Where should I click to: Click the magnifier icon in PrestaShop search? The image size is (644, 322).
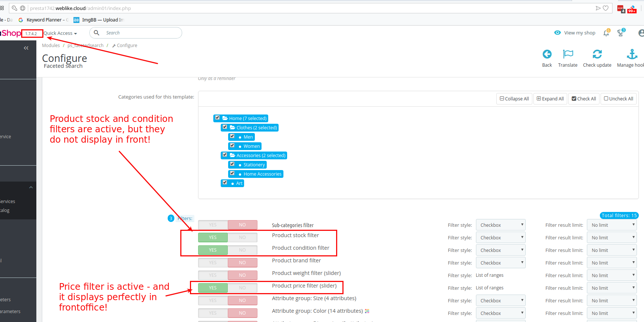pyautogui.click(x=96, y=33)
